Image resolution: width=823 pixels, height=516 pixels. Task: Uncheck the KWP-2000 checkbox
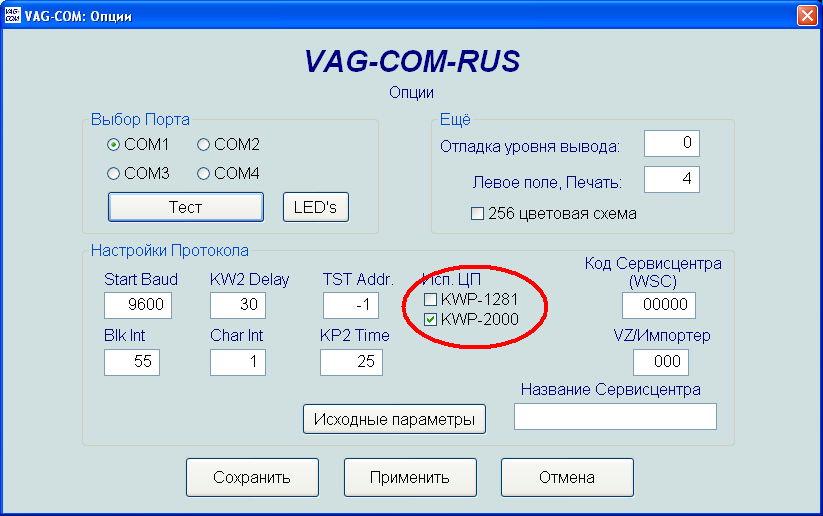(x=431, y=319)
